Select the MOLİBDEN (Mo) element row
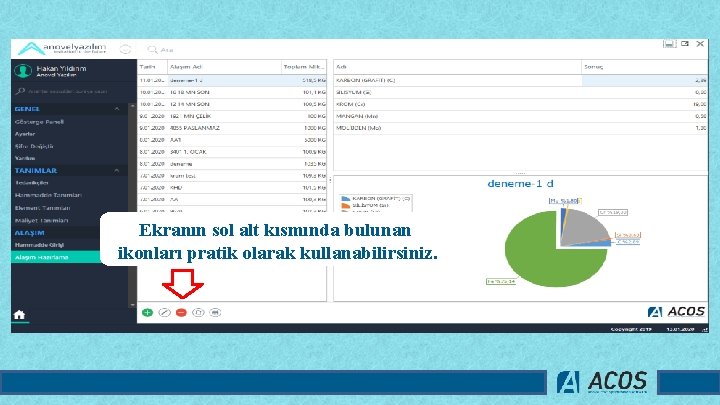 521,128
